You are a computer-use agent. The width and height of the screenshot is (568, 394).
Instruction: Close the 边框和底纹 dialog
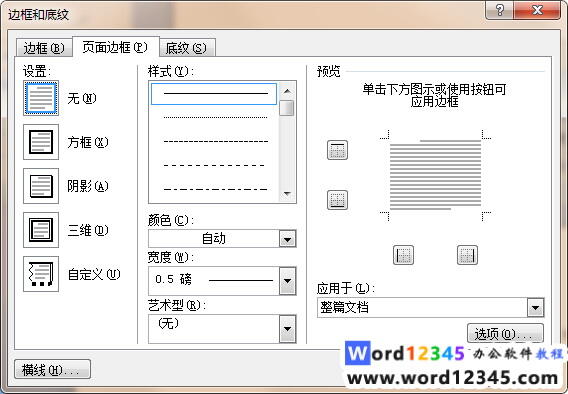pyautogui.click(x=538, y=10)
